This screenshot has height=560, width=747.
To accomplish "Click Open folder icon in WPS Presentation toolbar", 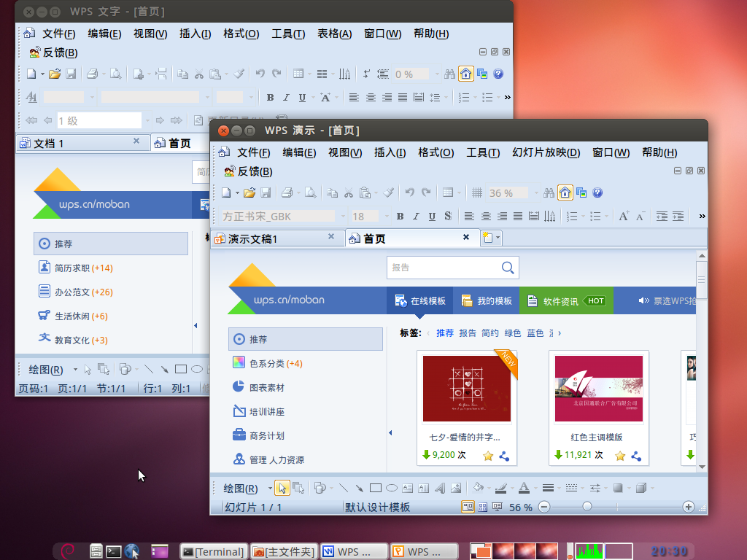I will (x=249, y=192).
